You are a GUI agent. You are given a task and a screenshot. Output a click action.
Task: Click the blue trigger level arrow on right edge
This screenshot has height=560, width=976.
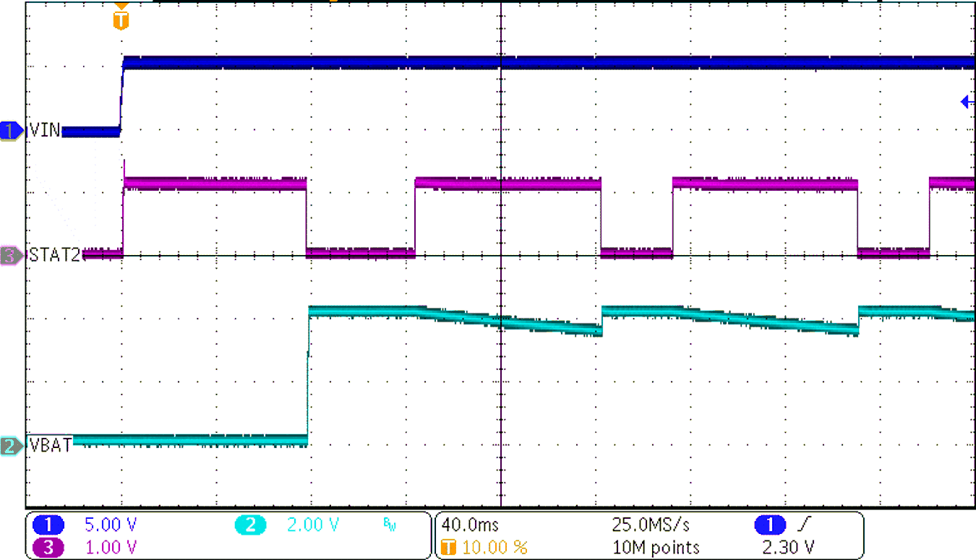(967, 101)
